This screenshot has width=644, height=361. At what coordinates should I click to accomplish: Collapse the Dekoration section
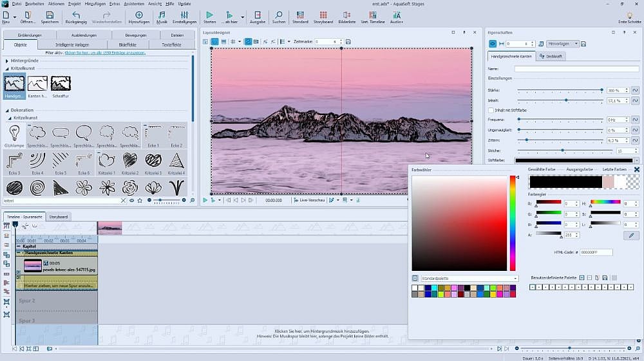pos(7,110)
